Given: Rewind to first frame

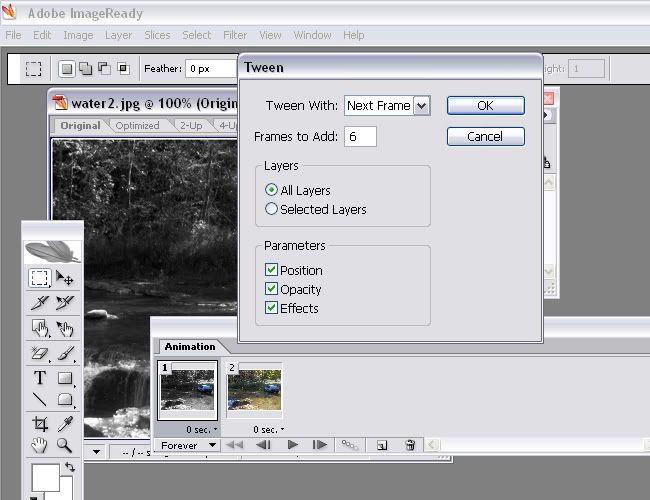Looking at the screenshot, I should 235,445.
